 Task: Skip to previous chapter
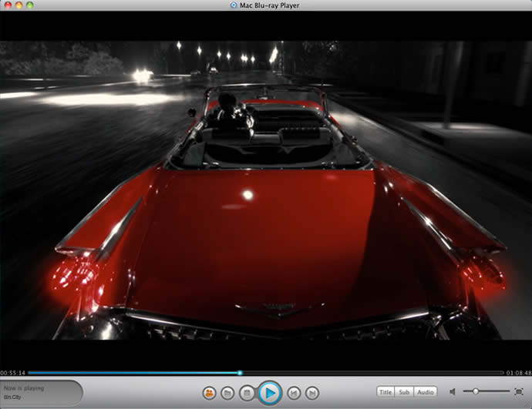[x=294, y=393]
